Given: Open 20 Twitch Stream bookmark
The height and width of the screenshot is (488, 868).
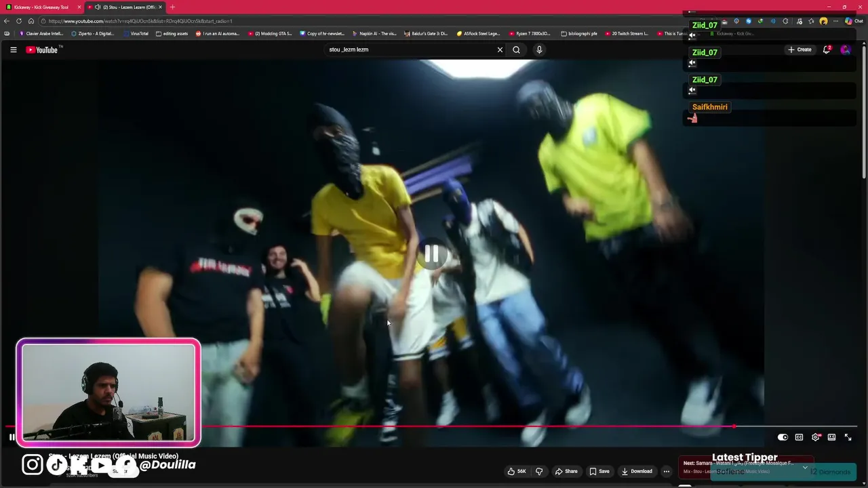Looking at the screenshot, I should point(627,33).
